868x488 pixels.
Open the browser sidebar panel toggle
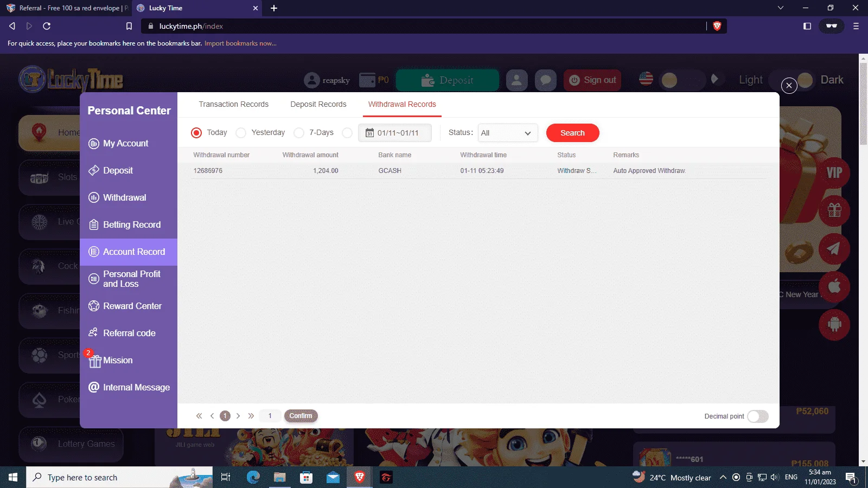(807, 26)
